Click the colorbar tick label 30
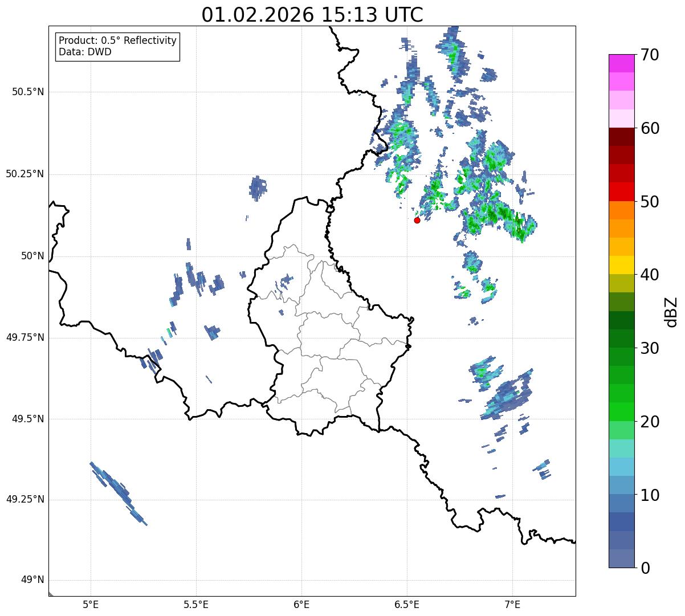Image resolution: width=685 pixels, height=616 pixels. coord(650,348)
